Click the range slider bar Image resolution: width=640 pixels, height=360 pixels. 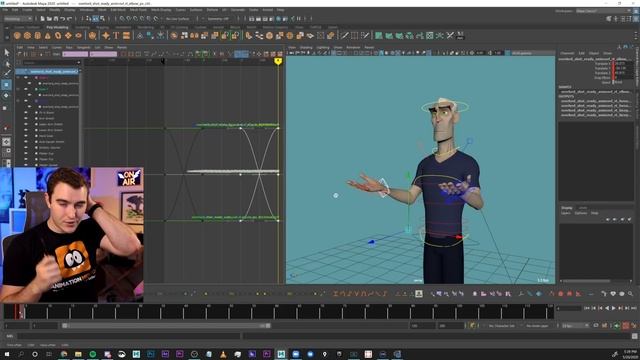coord(166,326)
